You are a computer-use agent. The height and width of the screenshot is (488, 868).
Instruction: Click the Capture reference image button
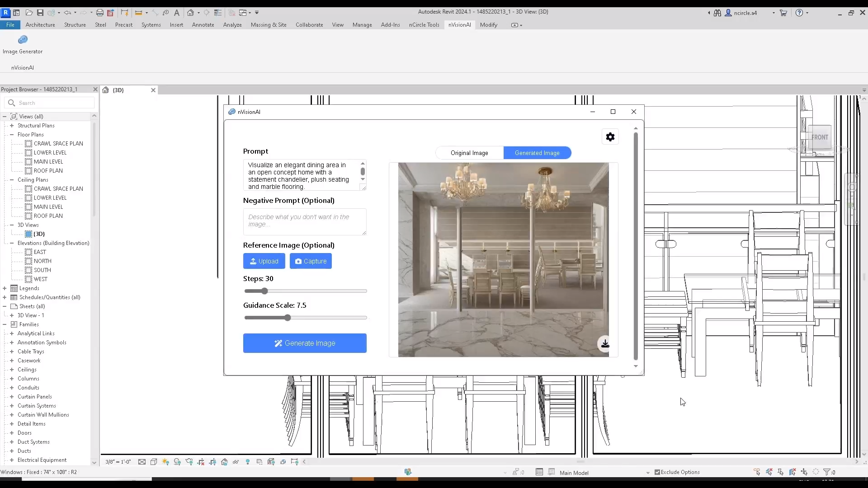[x=311, y=261]
